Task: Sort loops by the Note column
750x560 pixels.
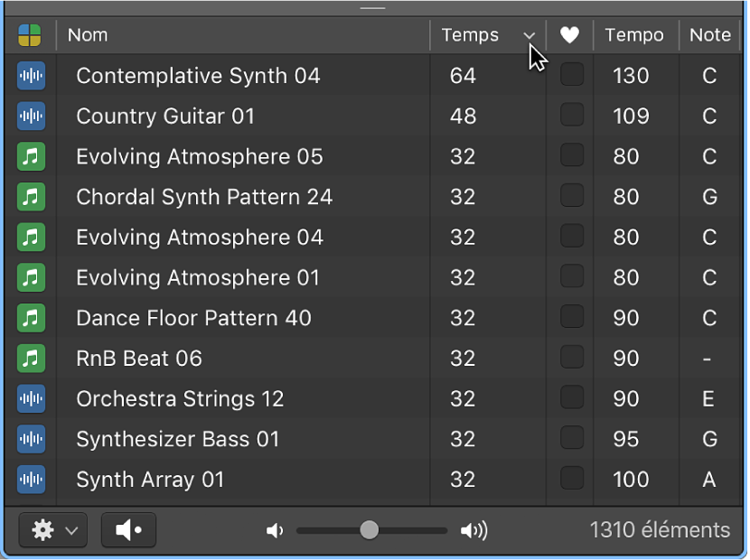Action: pos(710,35)
